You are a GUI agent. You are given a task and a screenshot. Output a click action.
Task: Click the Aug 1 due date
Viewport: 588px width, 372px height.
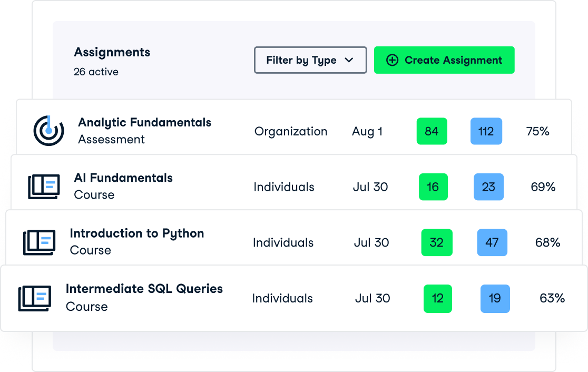click(x=367, y=131)
